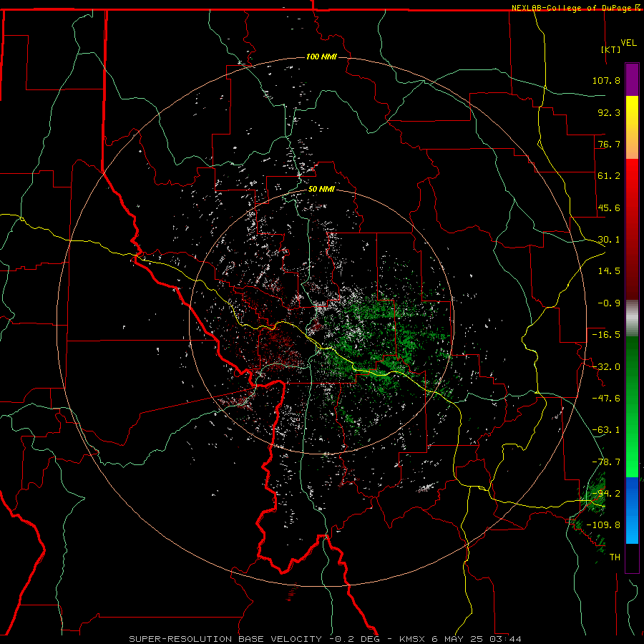Click the 92.3 velocity scale value

coord(609,112)
